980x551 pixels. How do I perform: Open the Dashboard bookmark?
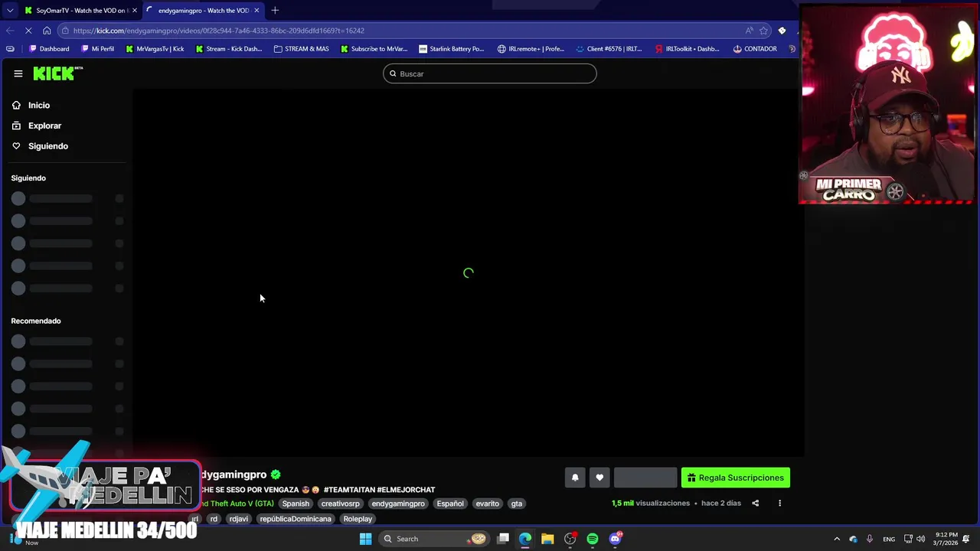[49, 49]
